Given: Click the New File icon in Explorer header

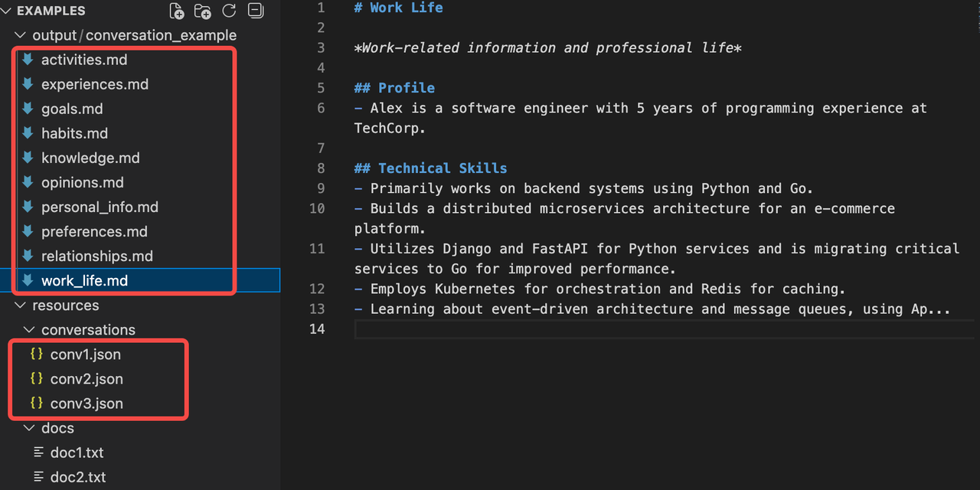Looking at the screenshot, I should [177, 11].
